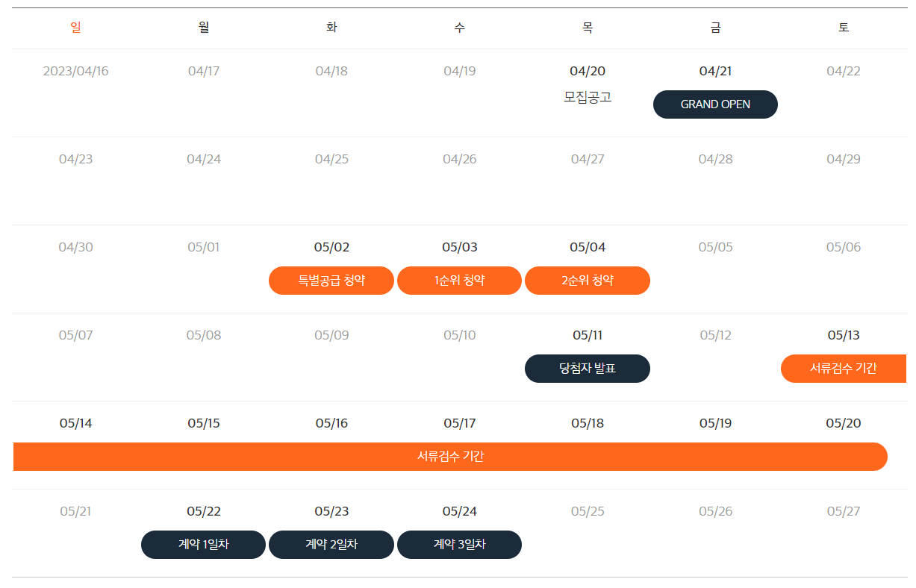Viewport: 916px width, 588px height.
Task: Select the 05/11 date label
Action: point(587,335)
